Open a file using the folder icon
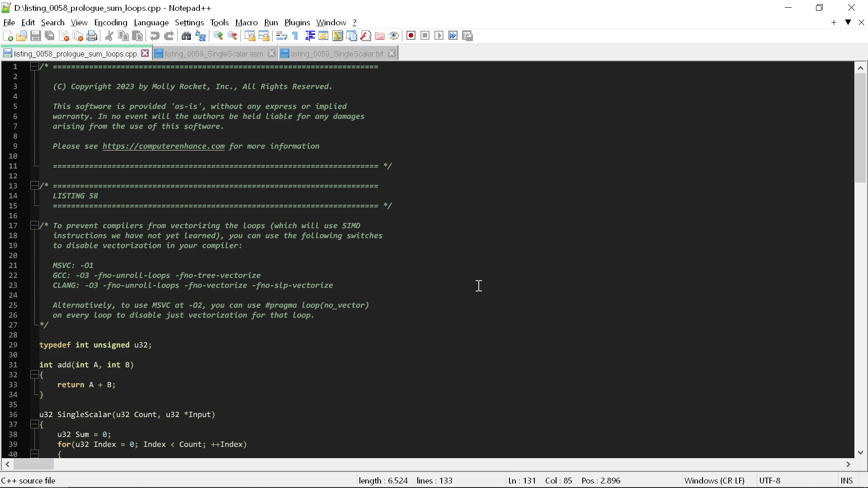 point(21,36)
